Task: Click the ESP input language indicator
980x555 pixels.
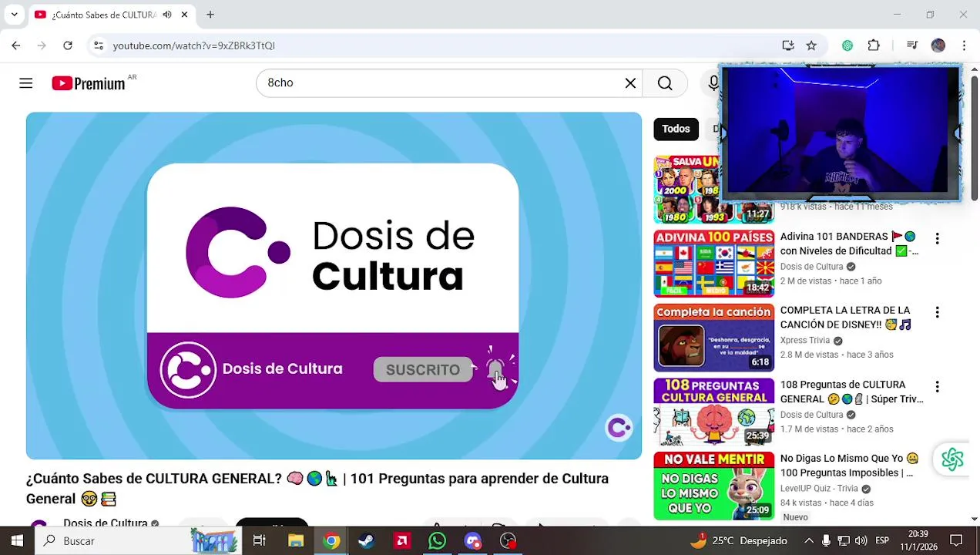Action: 882,541
